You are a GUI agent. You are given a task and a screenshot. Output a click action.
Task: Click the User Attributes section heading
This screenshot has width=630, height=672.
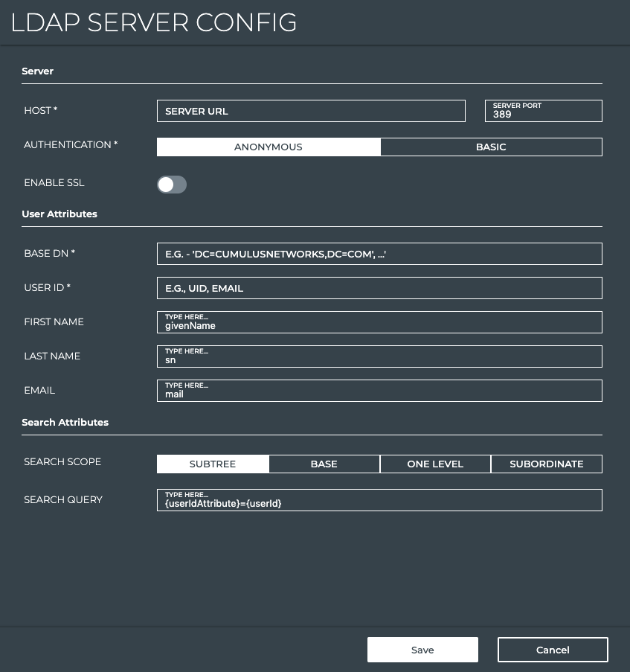(60, 214)
